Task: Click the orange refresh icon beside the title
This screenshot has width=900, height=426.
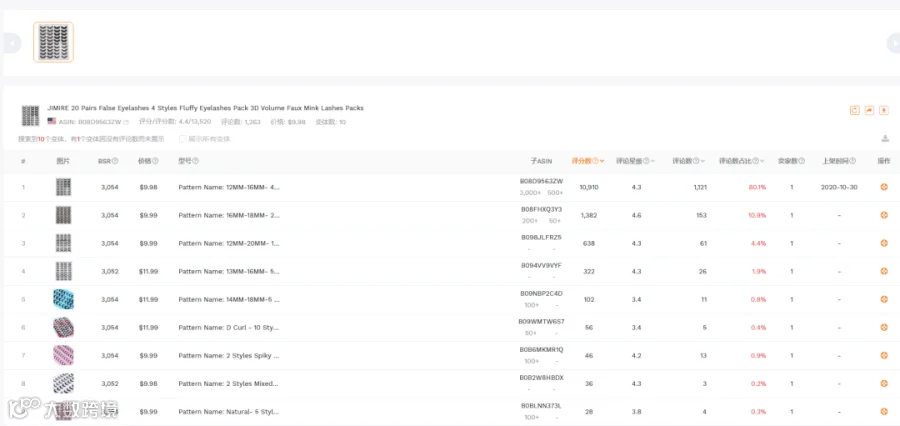Action: 855,110
